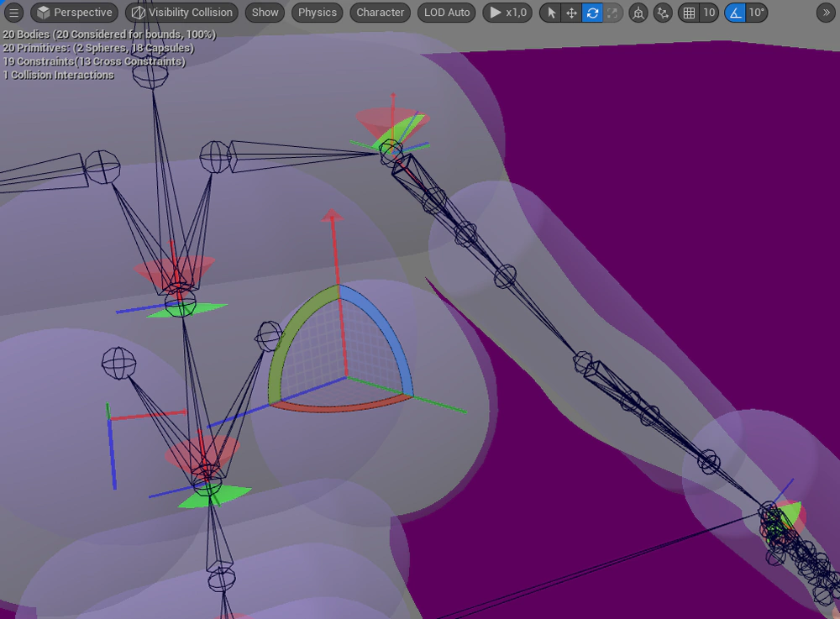Click the surface snapping icon
Screen dimensions: 840x619
pyautogui.click(x=664, y=13)
